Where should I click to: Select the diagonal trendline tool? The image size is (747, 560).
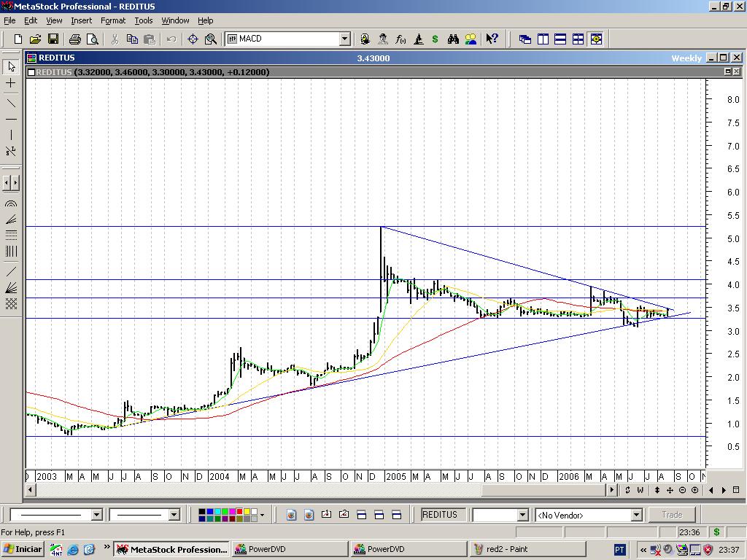click(x=11, y=104)
